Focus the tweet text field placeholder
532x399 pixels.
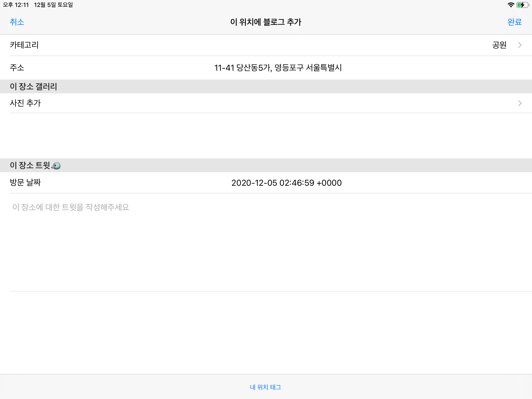pyautogui.click(x=71, y=207)
